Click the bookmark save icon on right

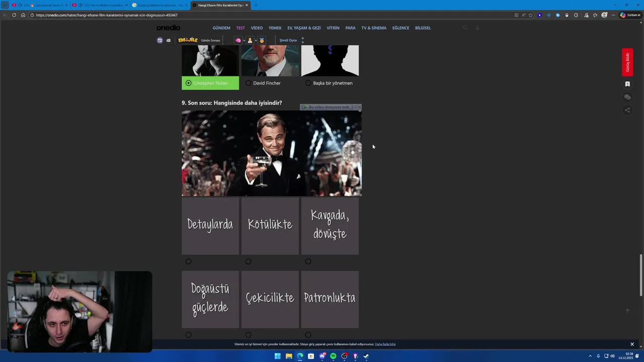627,84
